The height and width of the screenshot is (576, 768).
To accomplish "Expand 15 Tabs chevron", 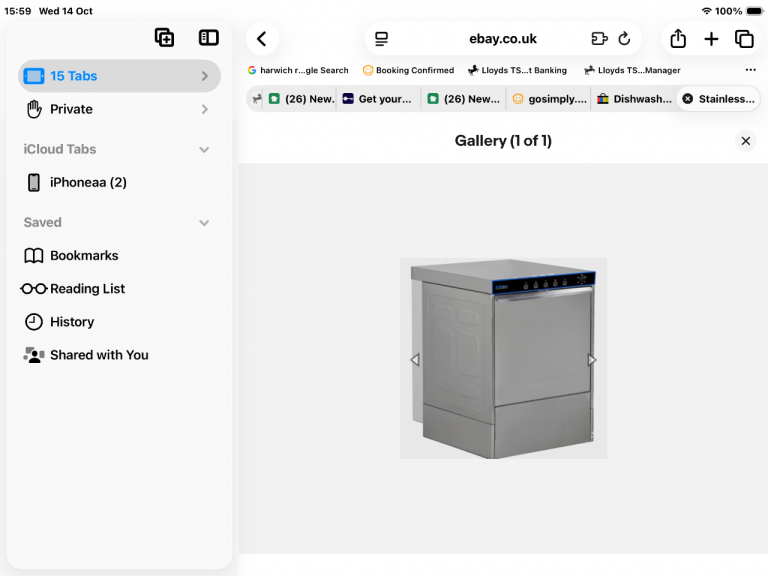I will tap(205, 76).
